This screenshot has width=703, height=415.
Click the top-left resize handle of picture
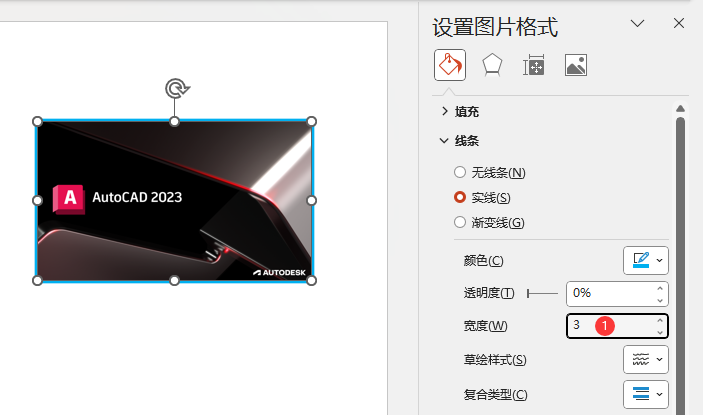pyautogui.click(x=38, y=121)
